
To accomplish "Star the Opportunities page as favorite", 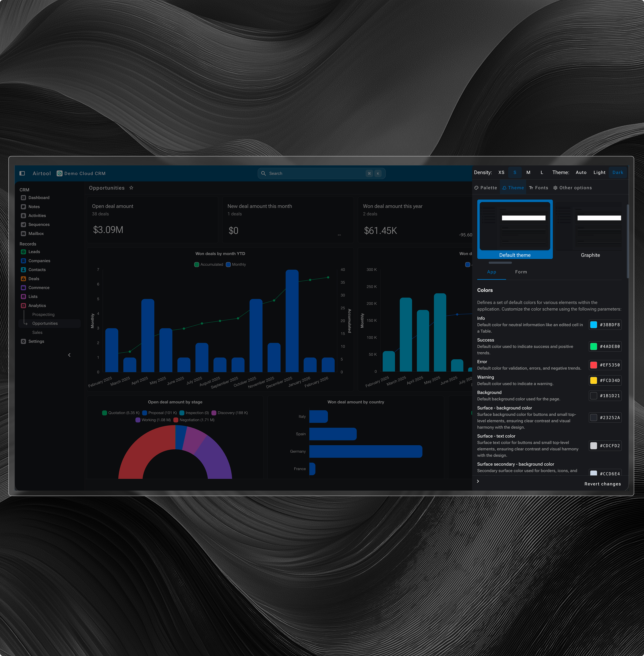I will coord(131,188).
